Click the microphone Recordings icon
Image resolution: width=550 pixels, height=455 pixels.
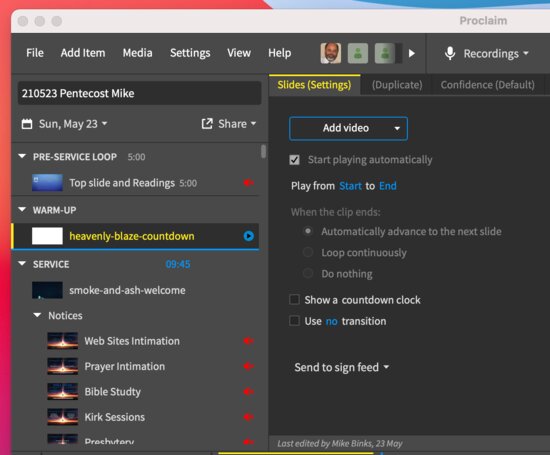[x=450, y=53]
